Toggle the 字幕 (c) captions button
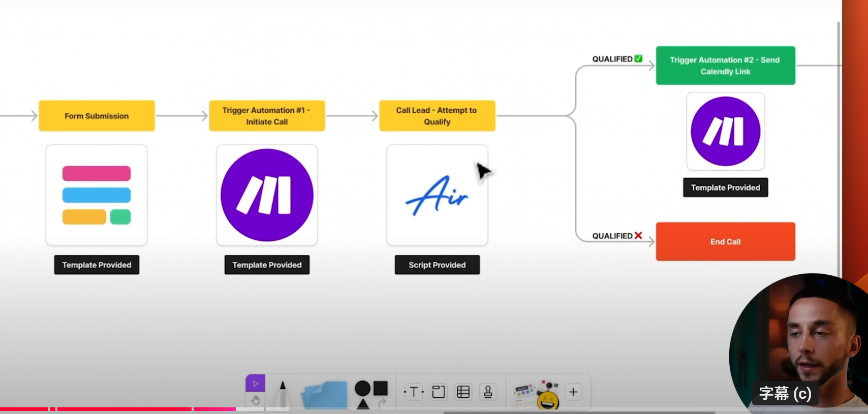Viewport: 868px width, 414px height. (x=785, y=393)
